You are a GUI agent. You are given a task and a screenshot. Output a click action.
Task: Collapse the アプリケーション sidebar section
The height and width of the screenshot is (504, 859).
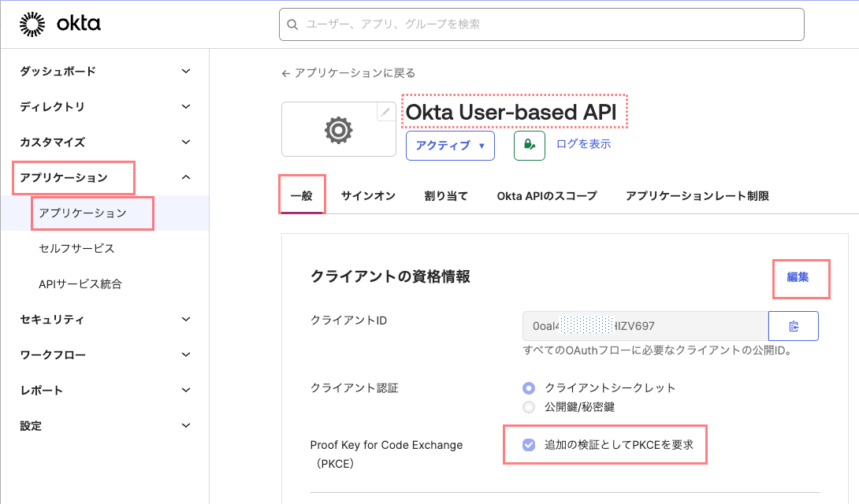(x=185, y=177)
